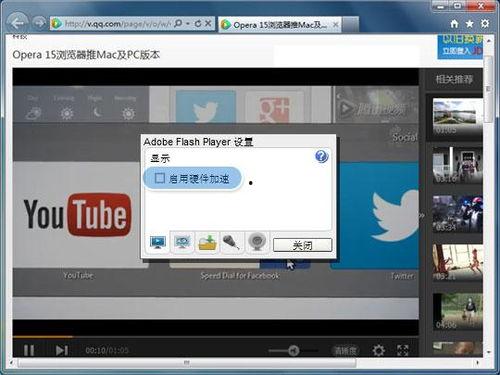This screenshot has height=375, width=500.
Task: Open a new blank tab
Action: (x=350, y=25)
